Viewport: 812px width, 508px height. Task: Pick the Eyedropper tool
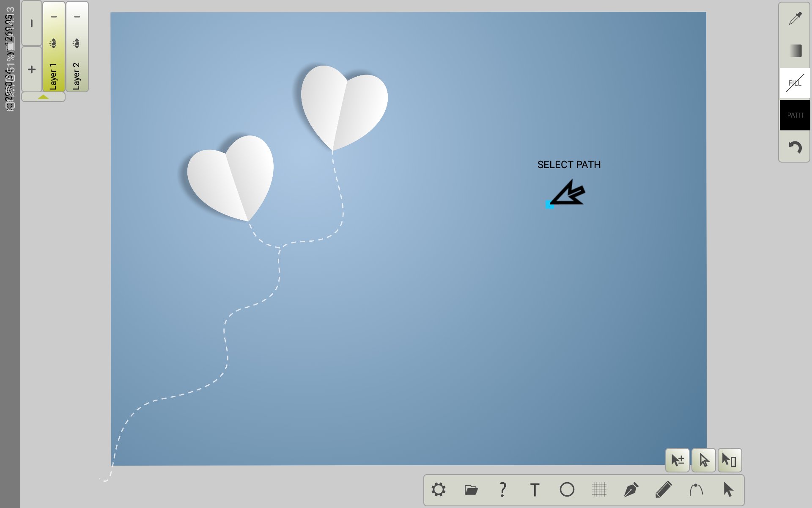795,19
